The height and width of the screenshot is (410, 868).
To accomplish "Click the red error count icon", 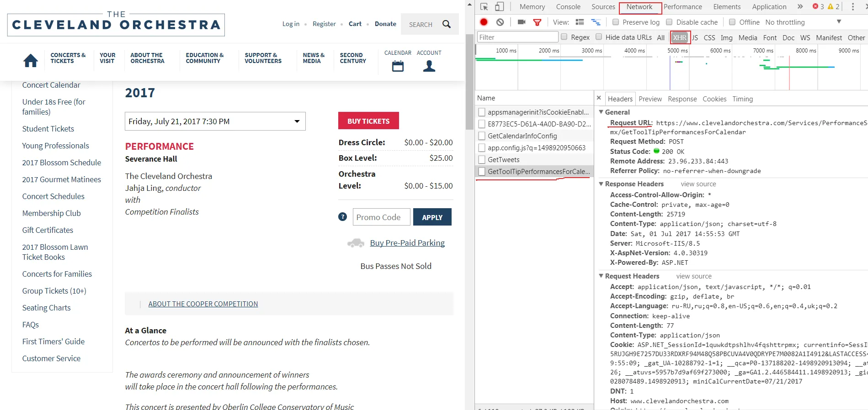I will (815, 6).
